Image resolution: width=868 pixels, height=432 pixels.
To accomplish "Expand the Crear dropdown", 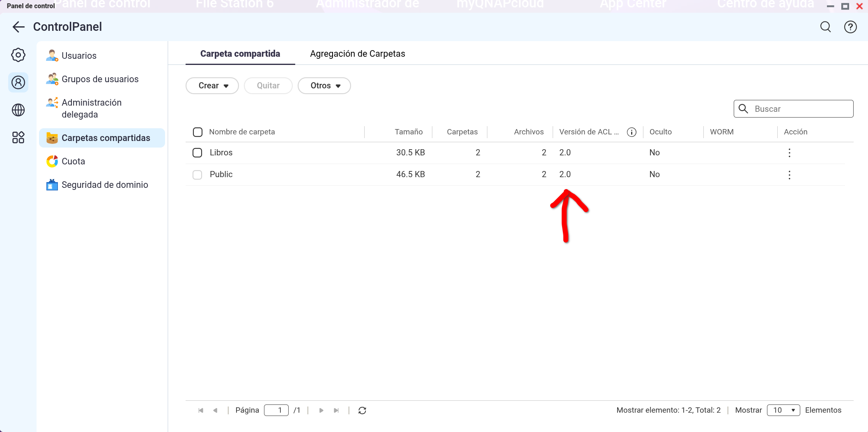I will coord(212,86).
